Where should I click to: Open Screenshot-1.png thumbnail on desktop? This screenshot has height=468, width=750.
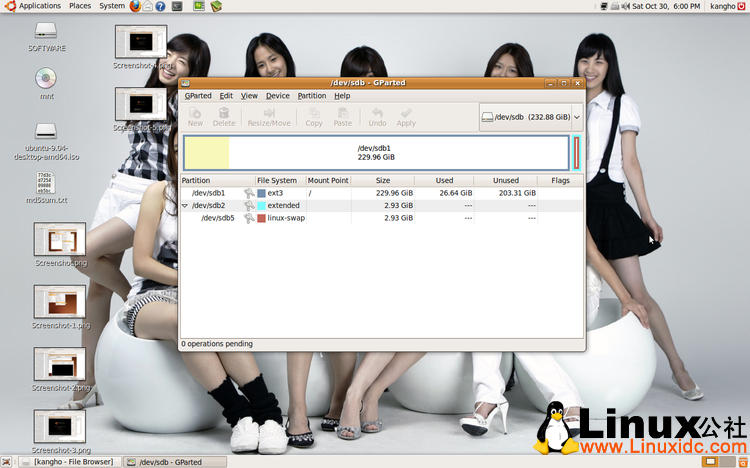(x=60, y=302)
